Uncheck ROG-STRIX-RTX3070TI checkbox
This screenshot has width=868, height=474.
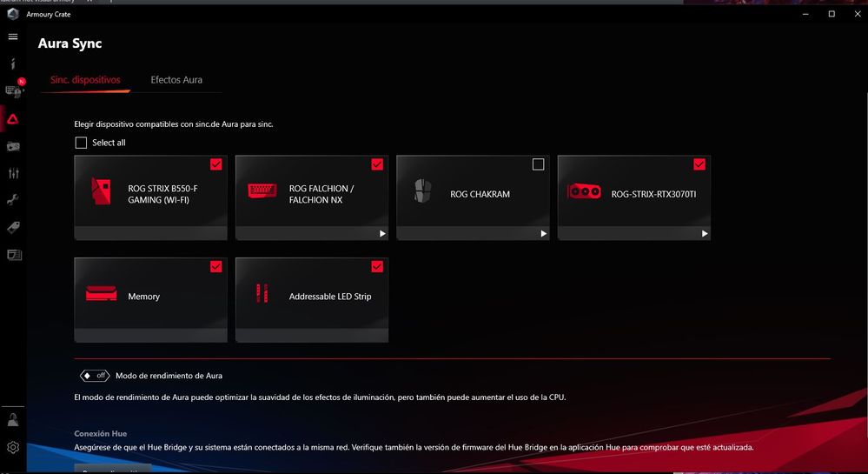pos(699,164)
